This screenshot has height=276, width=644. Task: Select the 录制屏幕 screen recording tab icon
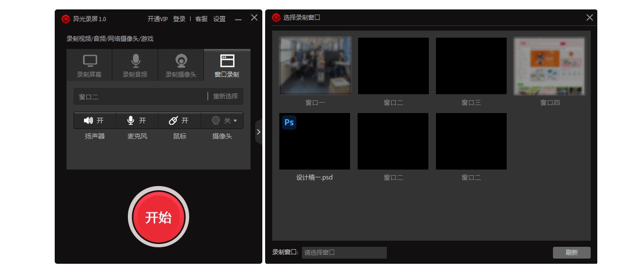coord(89,60)
